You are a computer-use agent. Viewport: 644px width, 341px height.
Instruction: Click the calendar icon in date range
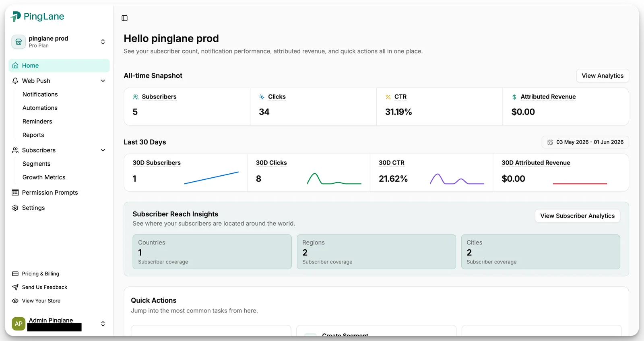(x=550, y=142)
